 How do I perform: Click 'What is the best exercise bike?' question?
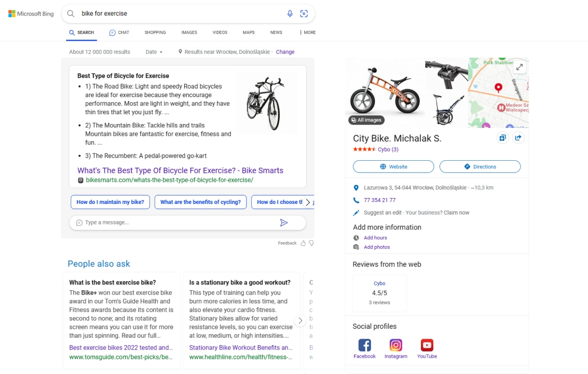113,282
